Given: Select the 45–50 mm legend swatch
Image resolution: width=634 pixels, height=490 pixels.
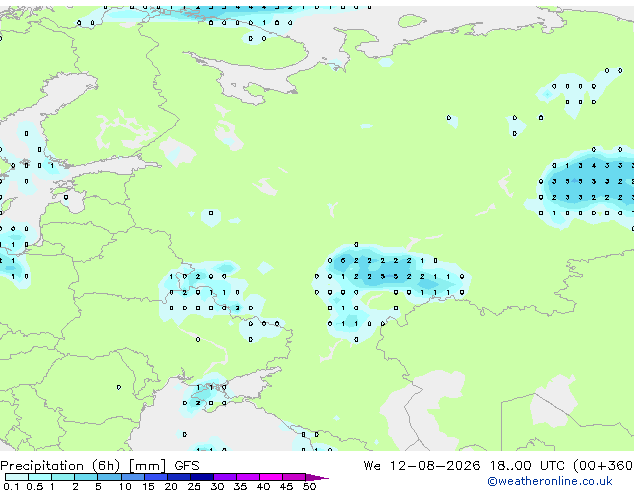Looking at the screenshot, I should coord(294,477).
